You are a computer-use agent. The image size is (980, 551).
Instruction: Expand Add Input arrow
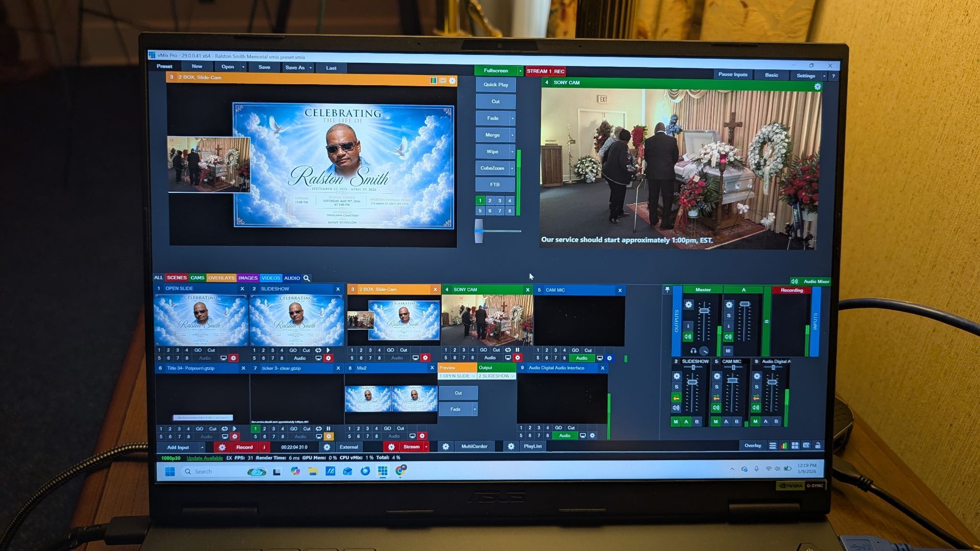(x=202, y=448)
